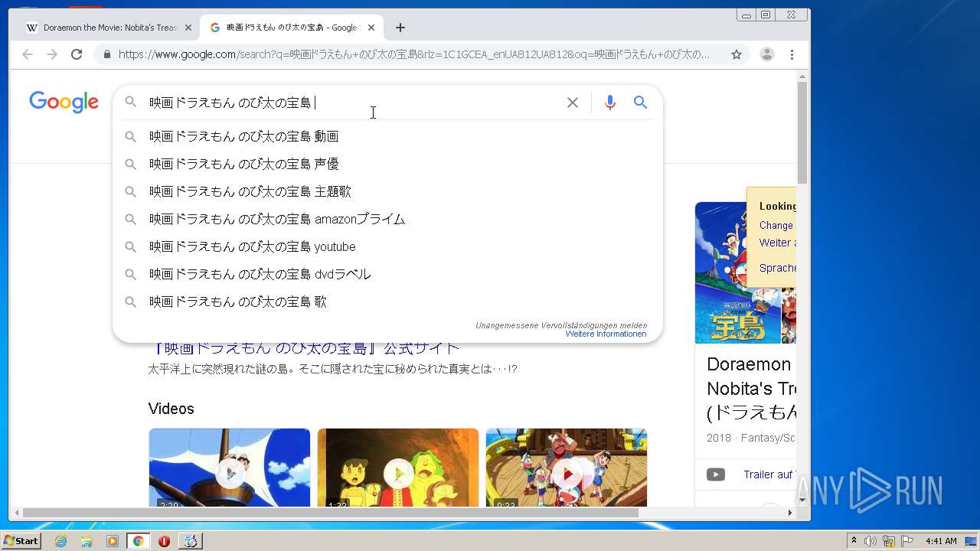Open Chrome three-dot menu
980x551 pixels.
coord(792,54)
